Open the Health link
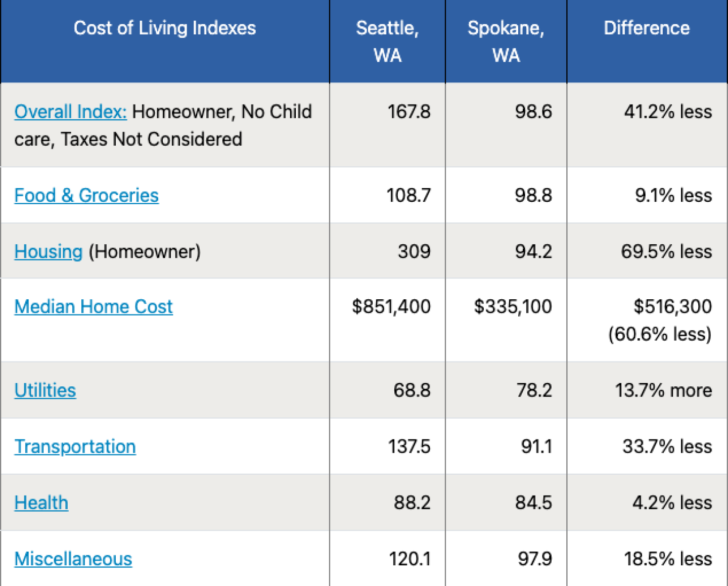 [x=41, y=503]
